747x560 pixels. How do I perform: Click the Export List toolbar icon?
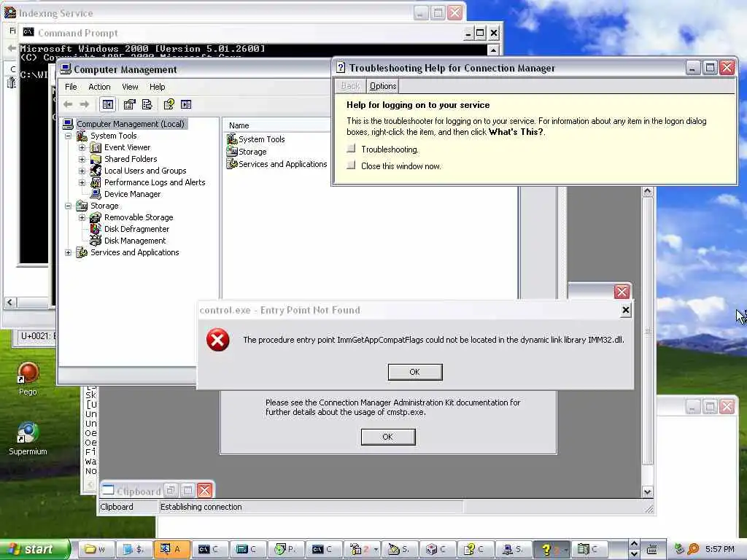point(147,104)
